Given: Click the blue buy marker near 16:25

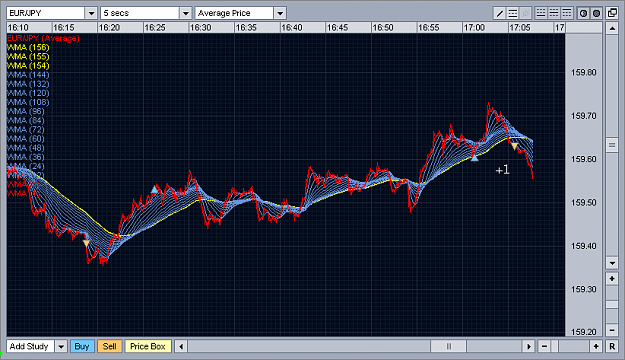Looking at the screenshot, I should pyautogui.click(x=154, y=189).
